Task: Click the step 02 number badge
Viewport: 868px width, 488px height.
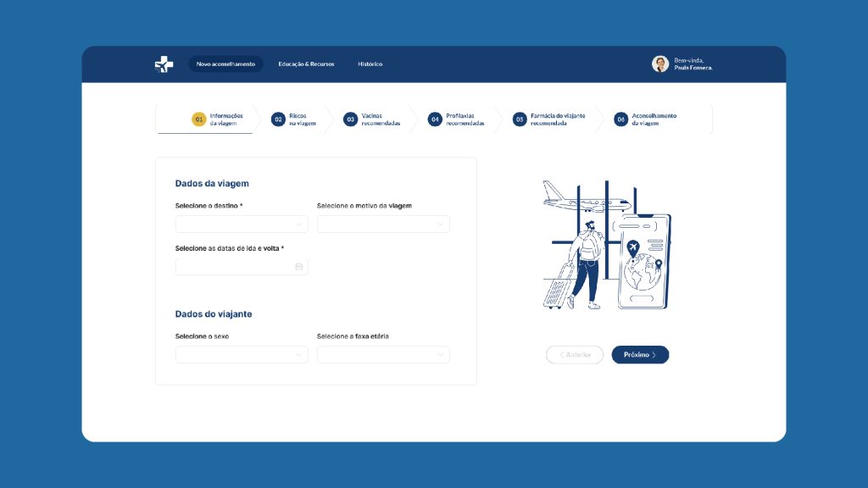Action: (x=278, y=119)
